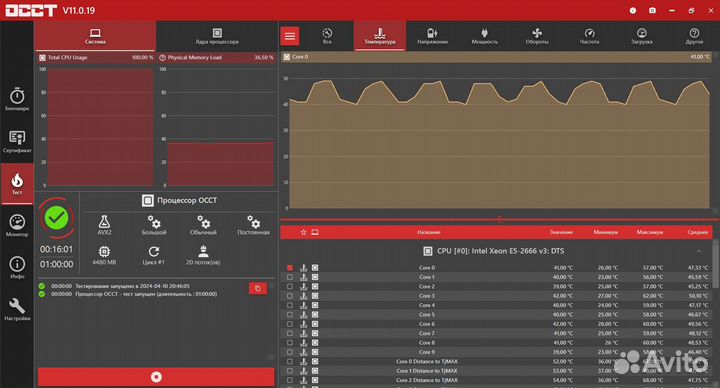Click the laptop column icon in table header

click(315, 232)
